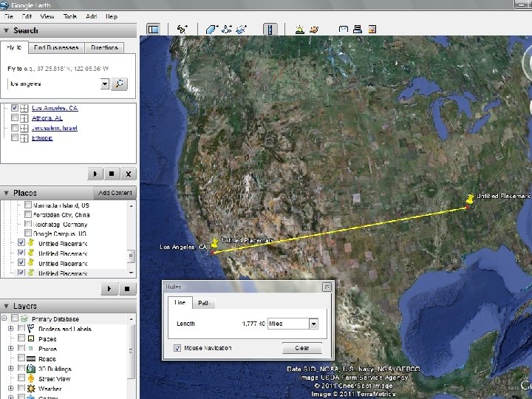
Task: Click the 3D Buildings layer icon
Action: tap(31, 369)
